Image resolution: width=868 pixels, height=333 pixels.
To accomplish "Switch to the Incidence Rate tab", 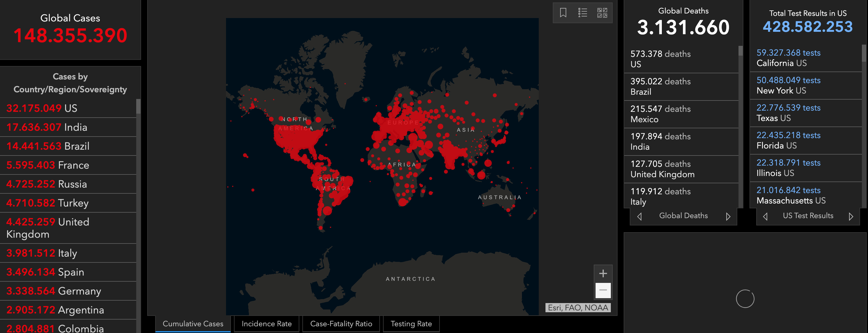I will [x=267, y=324].
